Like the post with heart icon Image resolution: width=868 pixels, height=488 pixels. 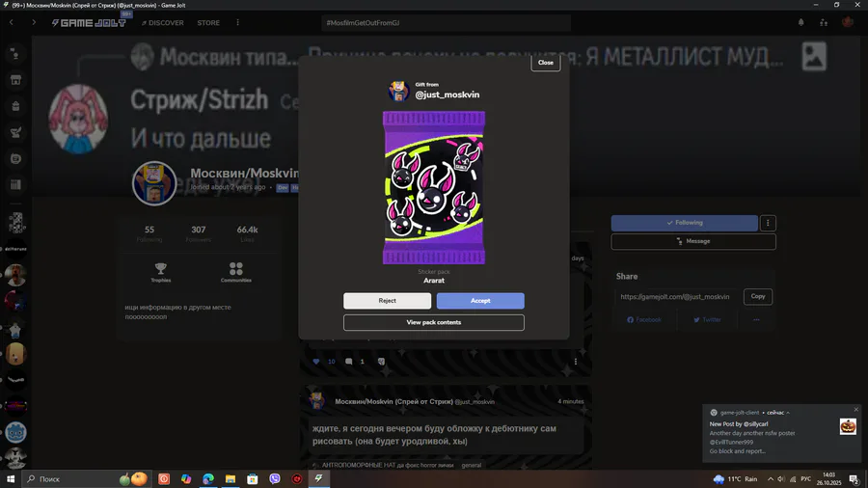pyautogui.click(x=316, y=362)
